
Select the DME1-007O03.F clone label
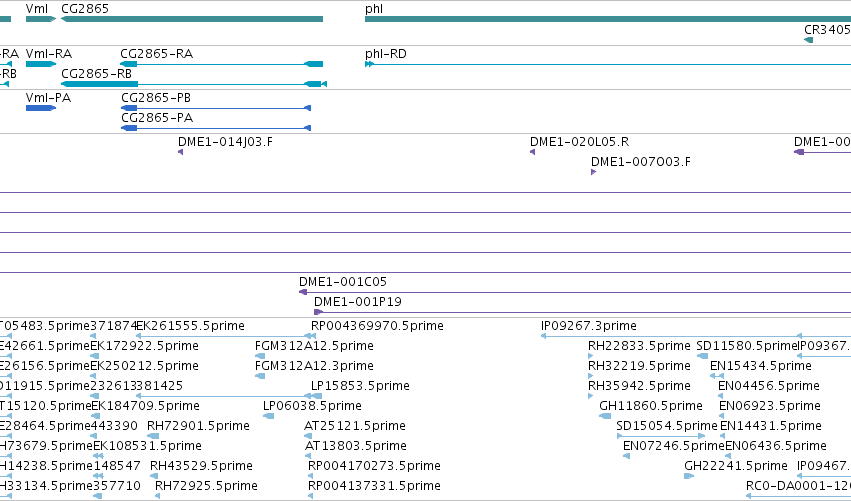point(641,162)
